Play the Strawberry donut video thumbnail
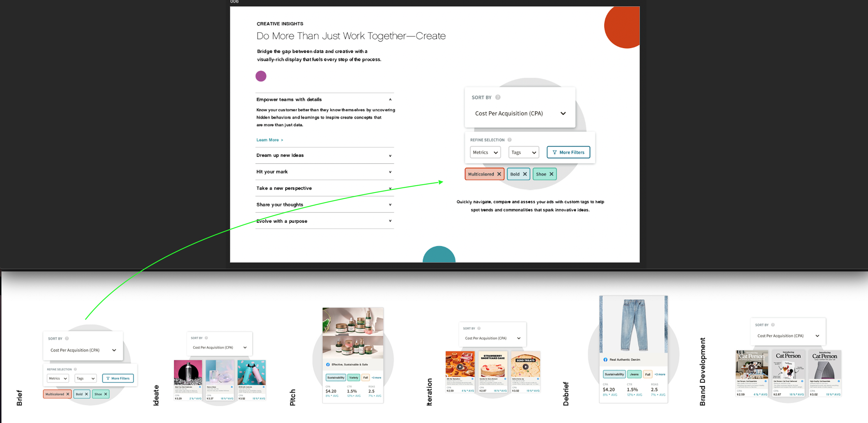 460,367
